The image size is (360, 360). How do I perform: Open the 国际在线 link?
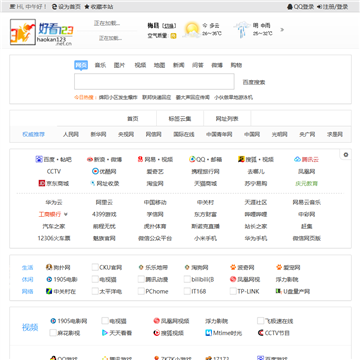(x=184, y=135)
